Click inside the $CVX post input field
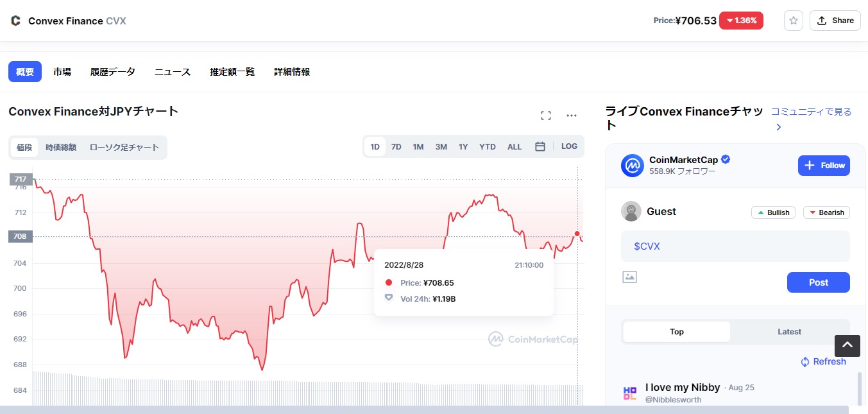The width and height of the screenshot is (868, 414). point(735,246)
